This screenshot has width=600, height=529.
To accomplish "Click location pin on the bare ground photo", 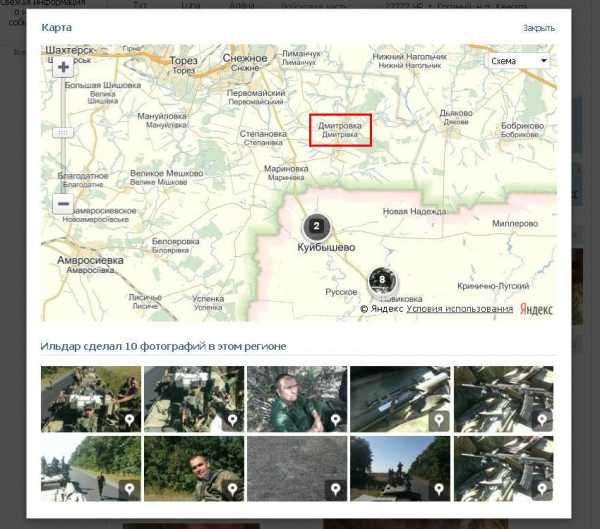I will (335, 490).
